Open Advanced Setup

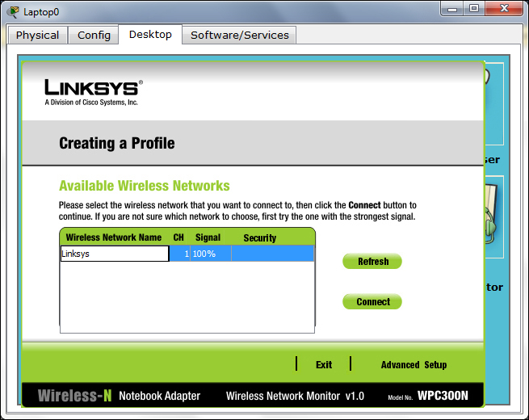[414, 365]
